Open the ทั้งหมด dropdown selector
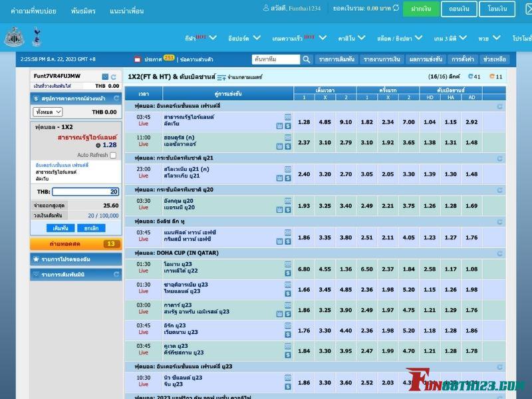 (x=48, y=112)
